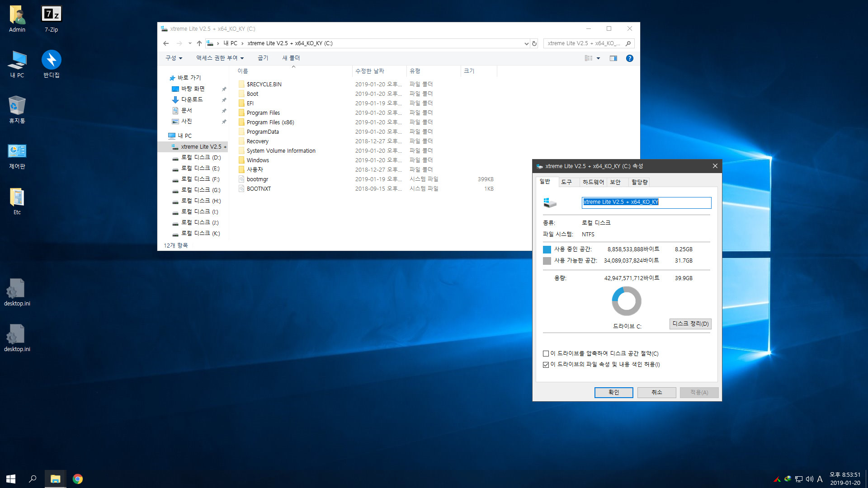Open the 액세스 권한 부여 dropdown
The width and height of the screenshot is (868, 488).
(220, 58)
